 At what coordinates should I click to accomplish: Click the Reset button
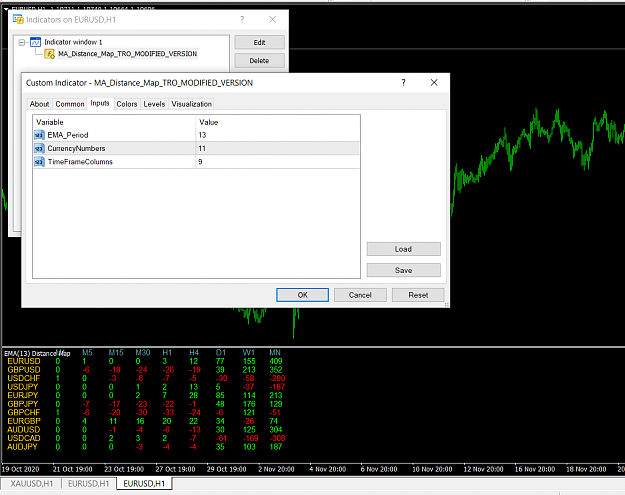pos(418,295)
